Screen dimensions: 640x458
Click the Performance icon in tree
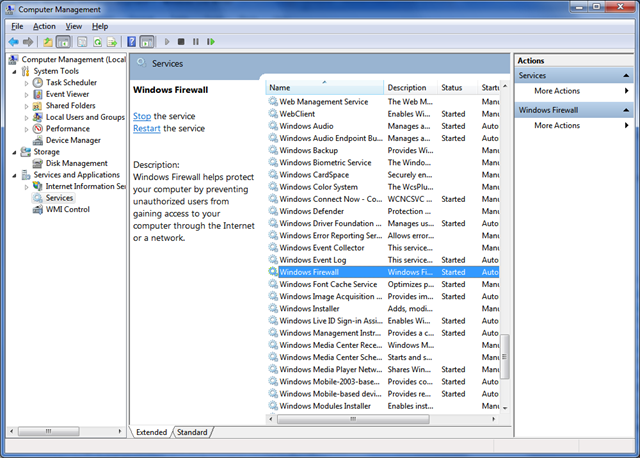click(x=38, y=129)
